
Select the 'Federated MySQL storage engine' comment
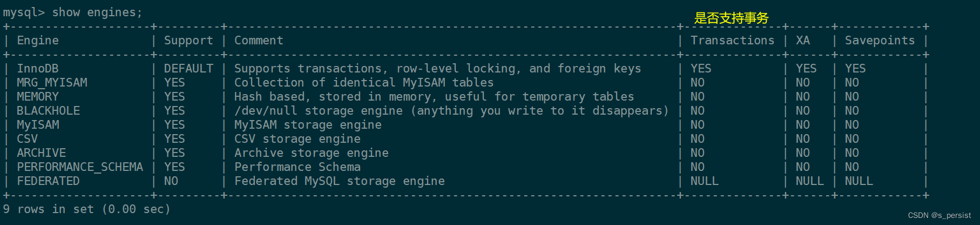click(x=340, y=181)
